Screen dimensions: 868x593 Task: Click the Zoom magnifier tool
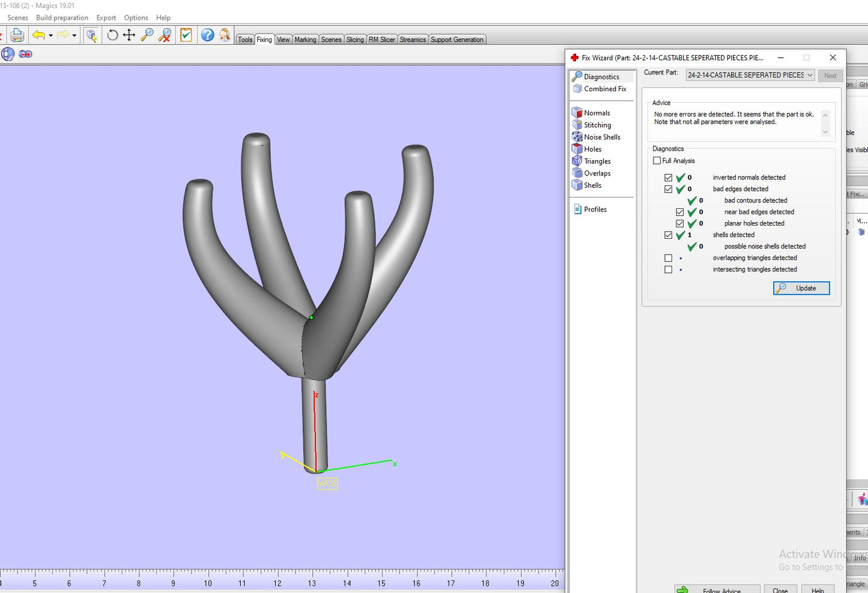tap(147, 35)
